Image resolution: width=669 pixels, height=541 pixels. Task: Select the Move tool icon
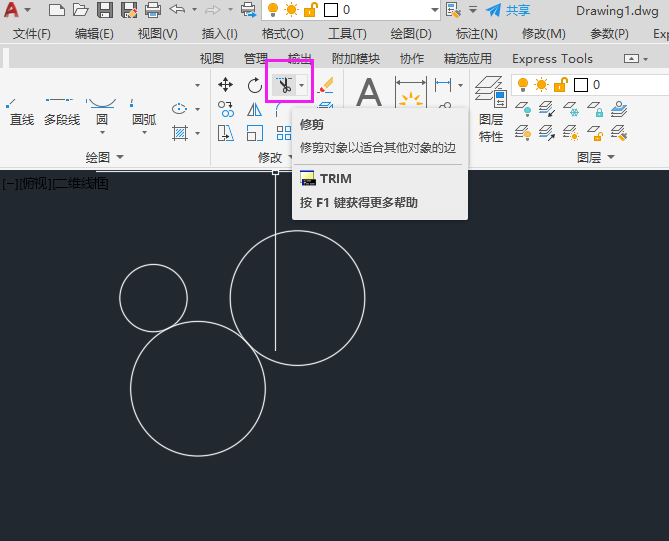coord(225,85)
